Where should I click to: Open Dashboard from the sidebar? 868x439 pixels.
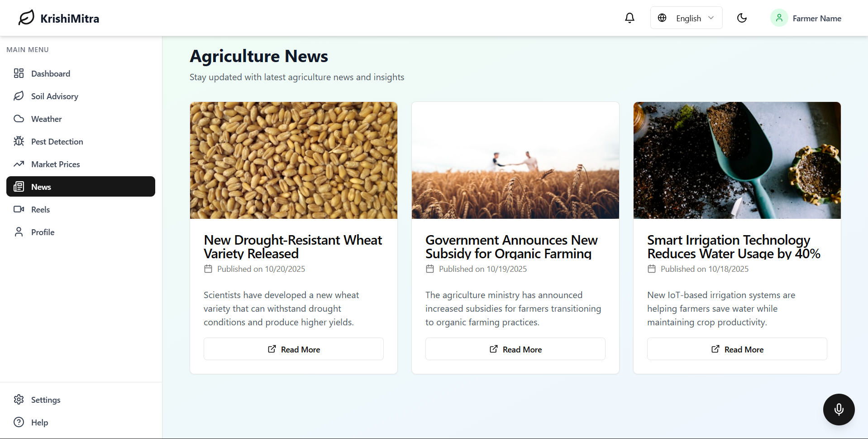pyautogui.click(x=50, y=73)
